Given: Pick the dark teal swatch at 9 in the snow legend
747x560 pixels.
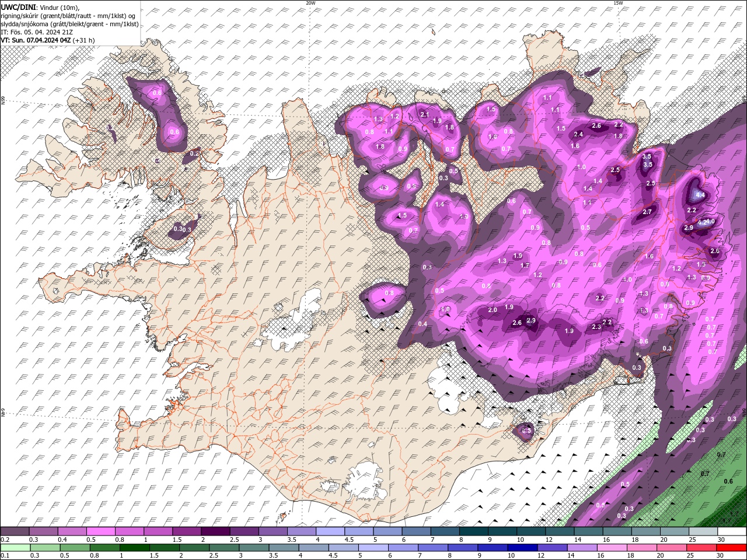Looking at the screenshot, I should click(x=502, y=531).
